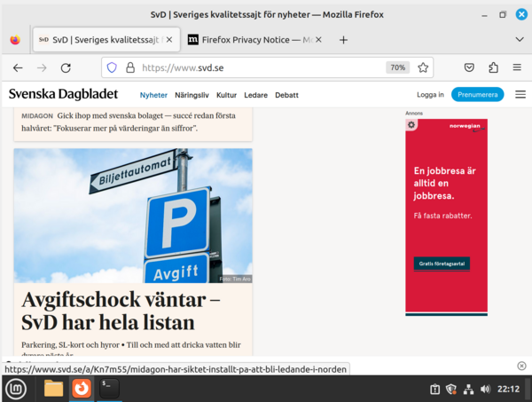
Task: Open the extensions puzzle icon
Action: 493,67
